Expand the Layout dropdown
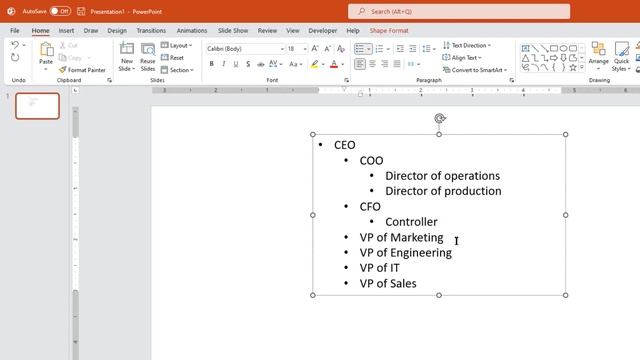 pyautogui.click(x=176, y=45)
